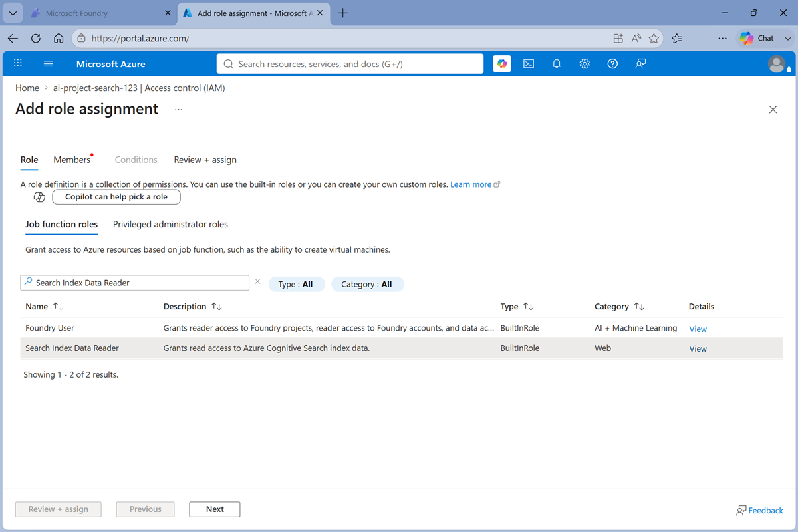Clear the role search box text
Screen dimensions: 798x532
pos(258,282)
